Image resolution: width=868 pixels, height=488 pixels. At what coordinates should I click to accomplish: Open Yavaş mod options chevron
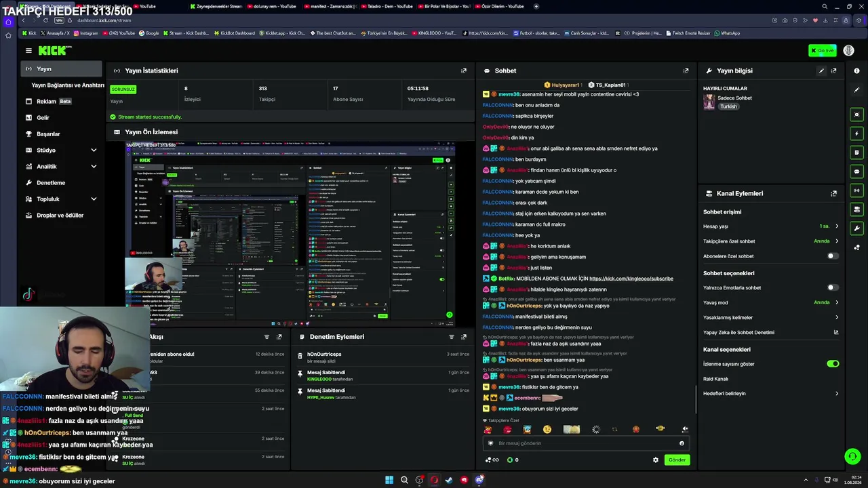click(837, 302)
